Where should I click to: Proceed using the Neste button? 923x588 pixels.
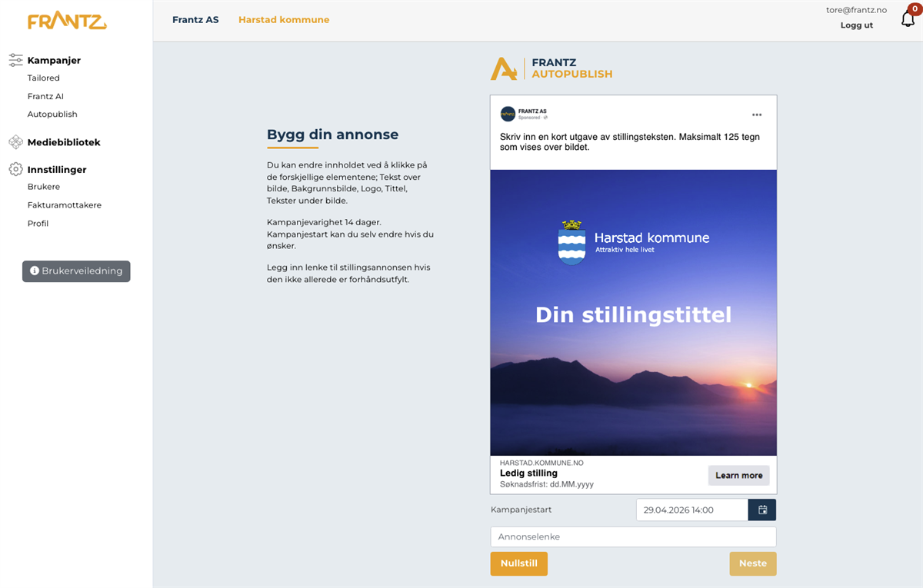pyautogui.click(x=752, y=563)
